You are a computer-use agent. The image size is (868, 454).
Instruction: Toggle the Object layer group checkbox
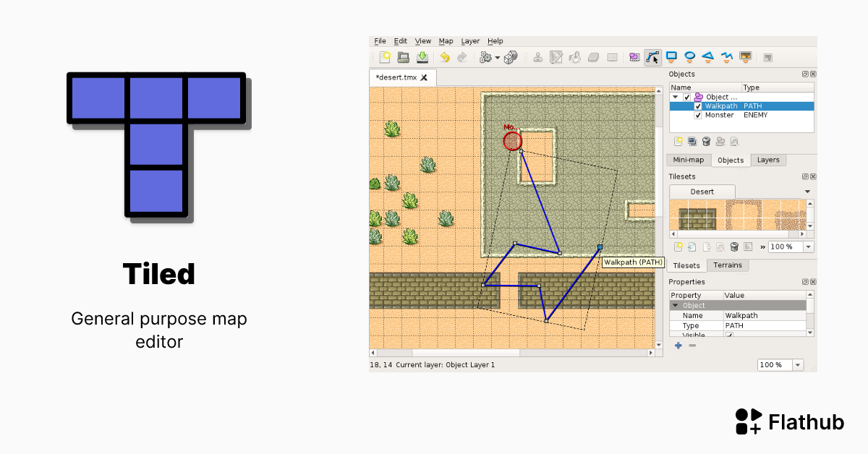click(x=687, y=97)
